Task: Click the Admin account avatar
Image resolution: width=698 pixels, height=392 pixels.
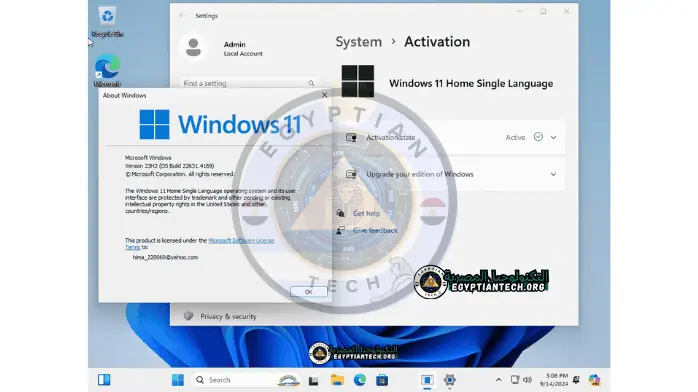Action: pos(193,47)
